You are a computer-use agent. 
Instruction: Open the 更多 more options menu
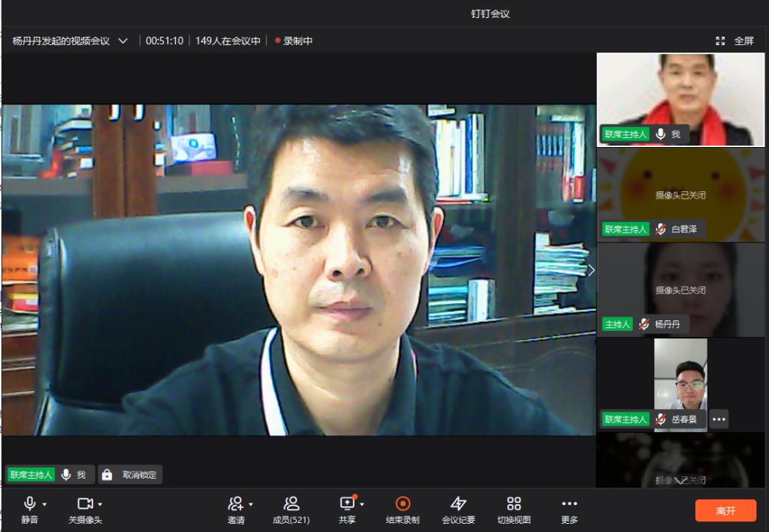(x=569, y=503)
